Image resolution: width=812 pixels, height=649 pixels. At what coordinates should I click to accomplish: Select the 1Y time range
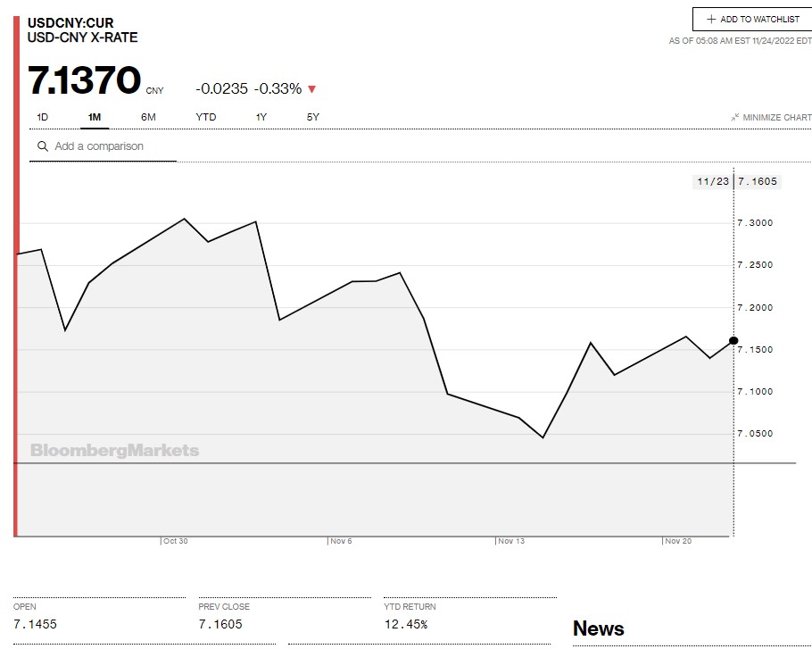261,117
